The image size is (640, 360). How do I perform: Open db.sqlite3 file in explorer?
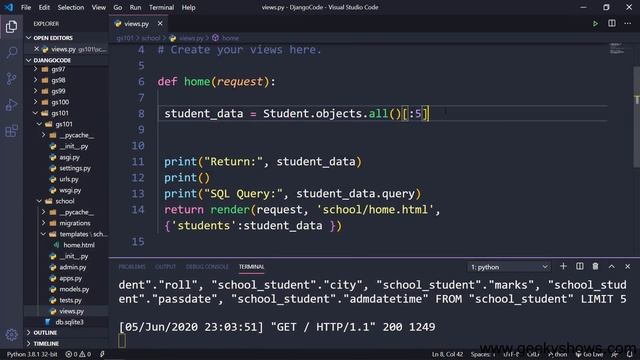69,322
